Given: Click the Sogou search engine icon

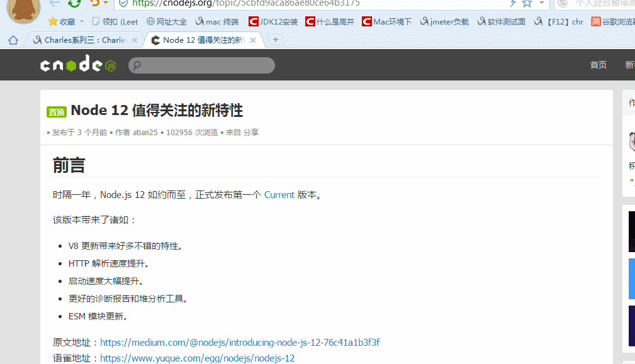Looking at the screenshot, I should [x=563, y=3].
